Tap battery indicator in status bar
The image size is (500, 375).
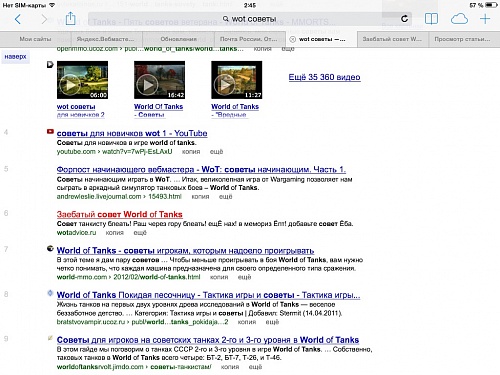click(491, 5)
